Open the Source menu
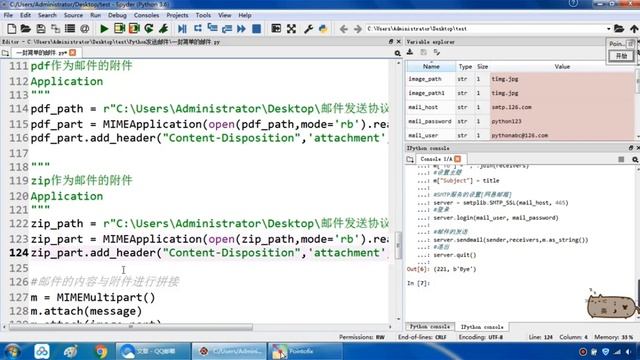Image resolution: width=640 pixels, height=360 pixels. tap(73, 15)
